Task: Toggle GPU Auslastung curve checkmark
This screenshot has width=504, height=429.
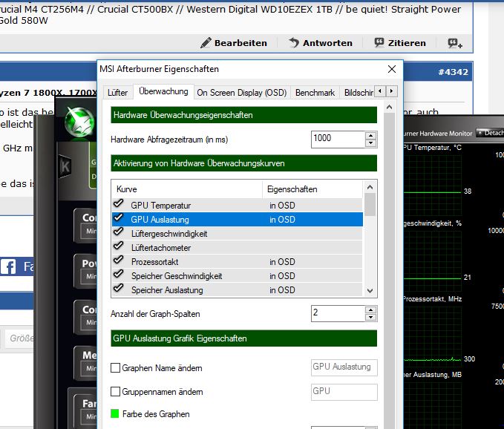Action: 119,217
